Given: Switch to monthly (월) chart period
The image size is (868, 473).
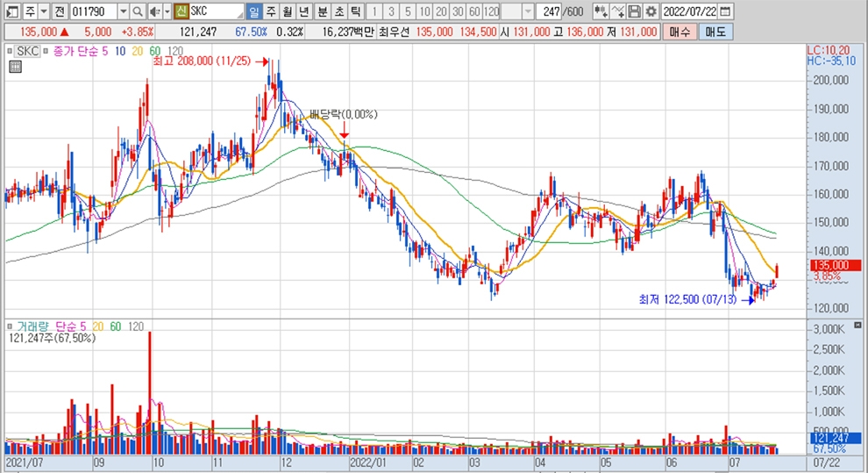Looking at the screenshot, I should click(287, 11).
